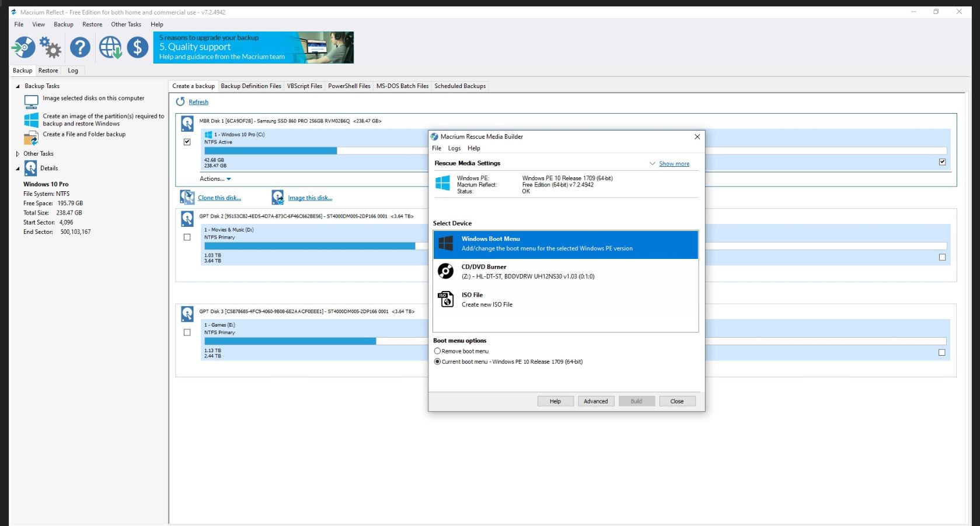Select Remove boot menu radio option
The width and height of the screenshot is (980, 526).
click(x=437, y=351)
